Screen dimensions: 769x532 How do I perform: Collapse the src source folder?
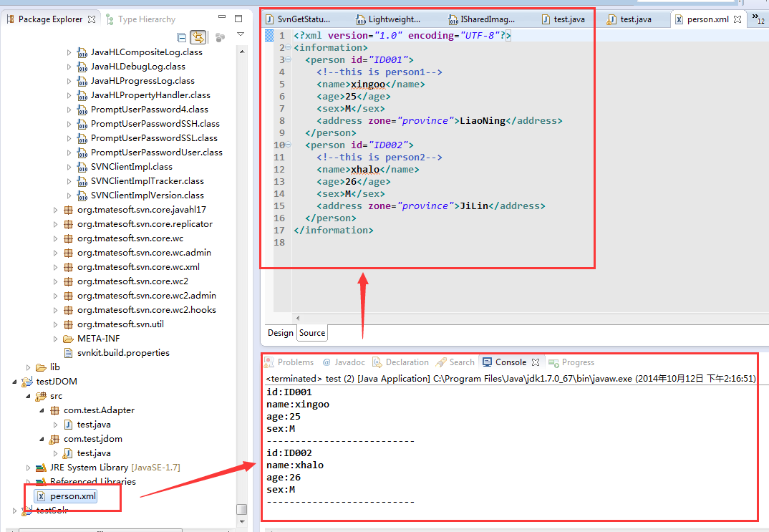pos(28,396)
